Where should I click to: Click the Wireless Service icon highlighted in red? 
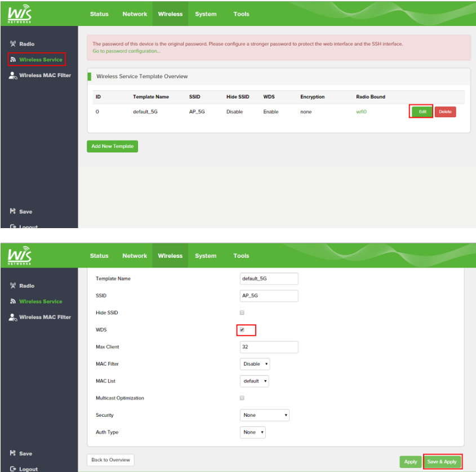click(13, 59)
